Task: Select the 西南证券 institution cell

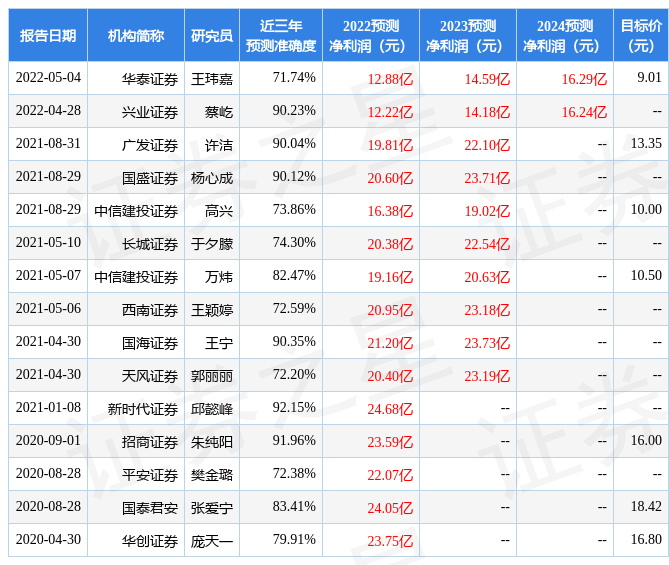Action: point(150,310)
